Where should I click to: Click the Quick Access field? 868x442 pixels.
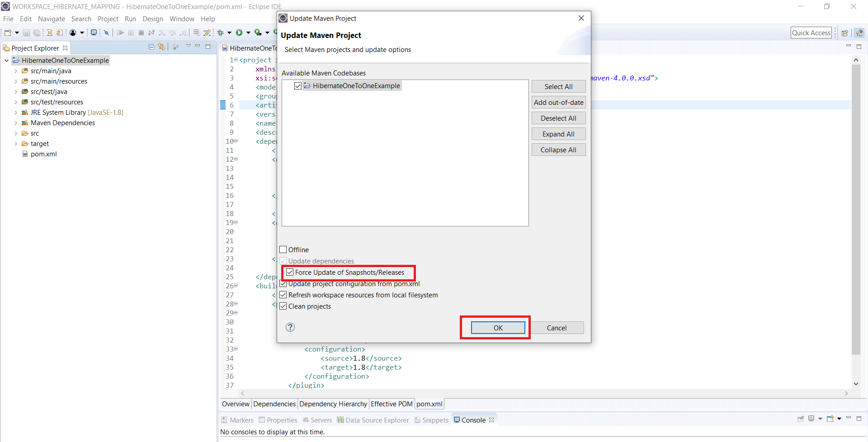[x=811, y=33]
